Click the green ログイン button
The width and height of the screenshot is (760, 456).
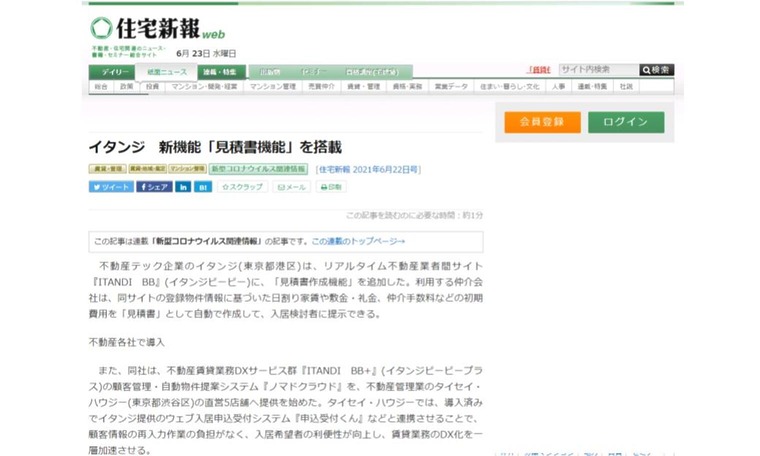tap(625, 122)
